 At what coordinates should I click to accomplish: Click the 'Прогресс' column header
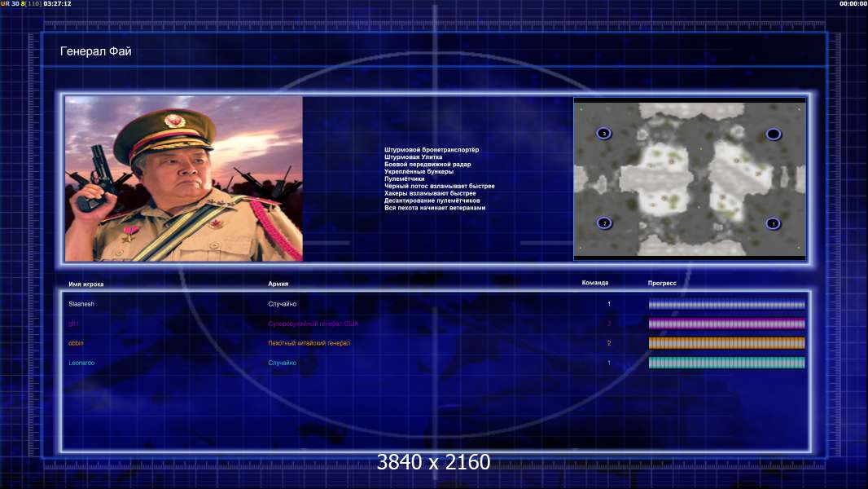point(662,283)
